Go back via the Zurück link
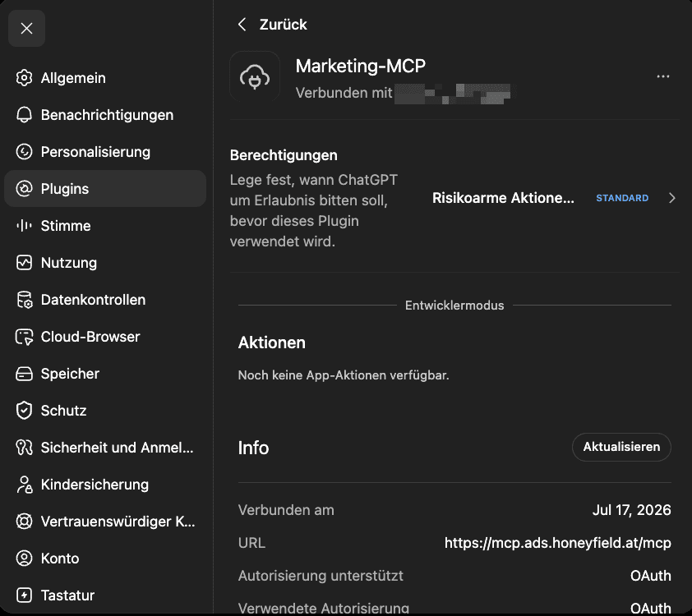Screen dimensions: 692x616 [283, 25]
